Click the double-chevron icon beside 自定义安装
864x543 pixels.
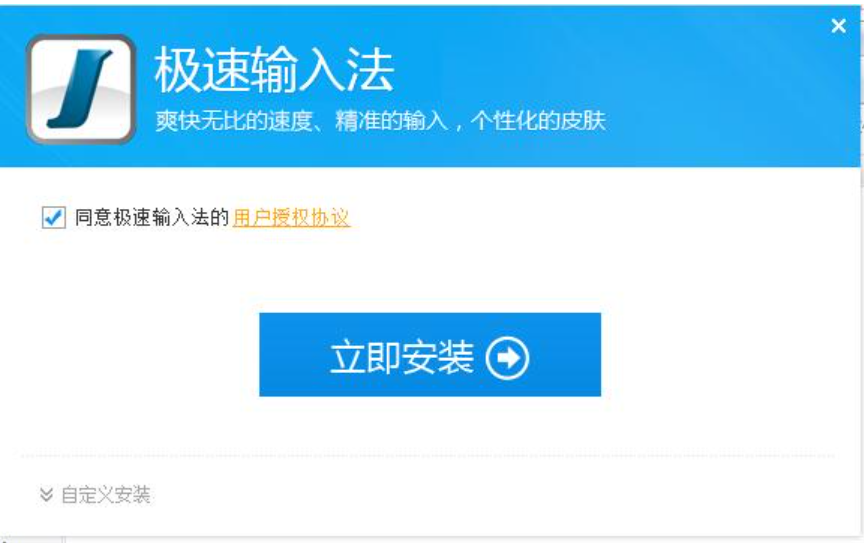point(46,494)
